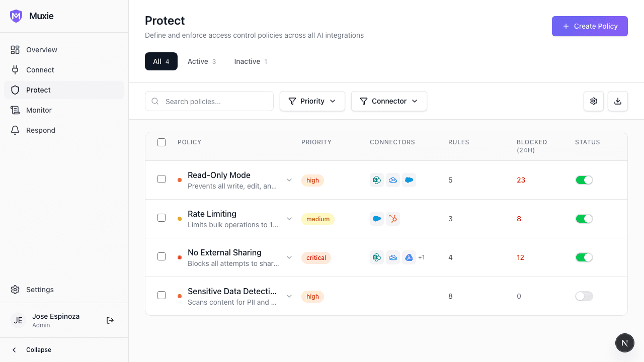This screenshot has height=362, width=644.
Task: Click the Create Policy button
Action: [590, 26]
